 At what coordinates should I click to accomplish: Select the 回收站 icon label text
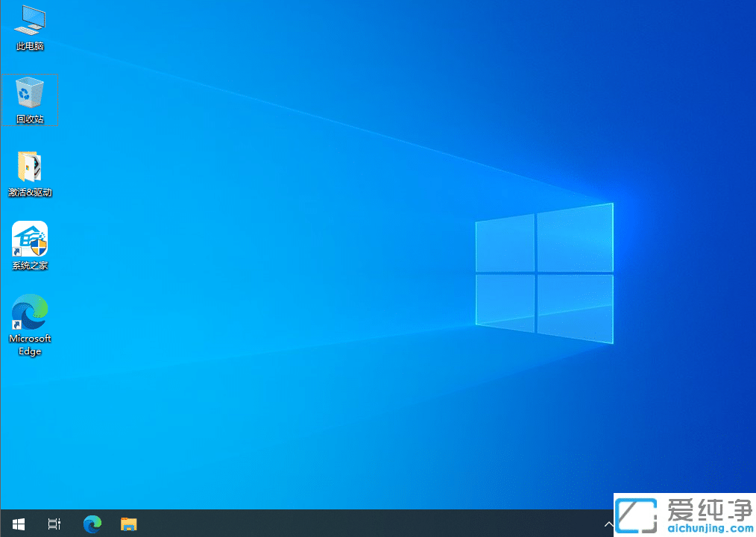[x=30, y=118]
